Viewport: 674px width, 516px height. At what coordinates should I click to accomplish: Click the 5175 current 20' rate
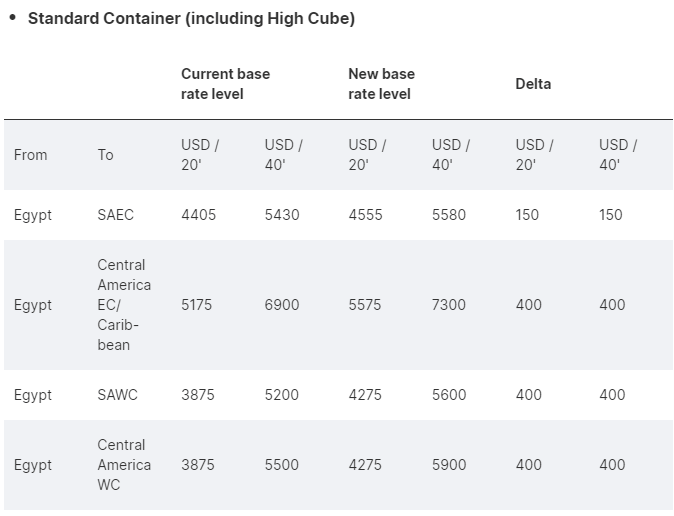(196, 305)
